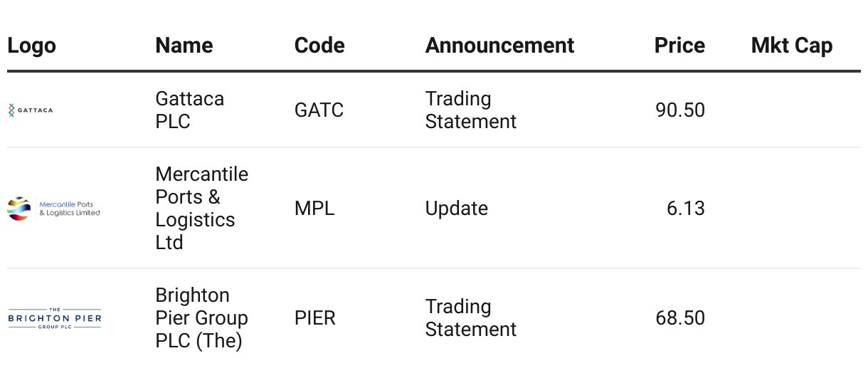
Task: Click the 68.50 price value
Action: [680, 318]
